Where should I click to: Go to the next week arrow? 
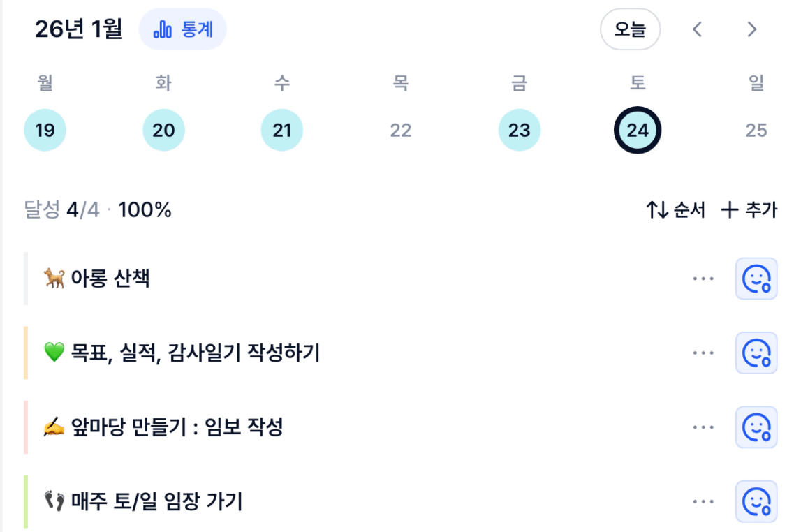tap(751, 29)
